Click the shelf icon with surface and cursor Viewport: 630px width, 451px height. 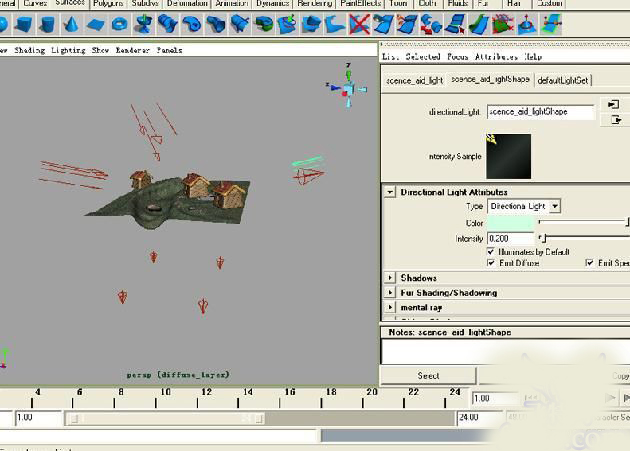pos(455,24)
